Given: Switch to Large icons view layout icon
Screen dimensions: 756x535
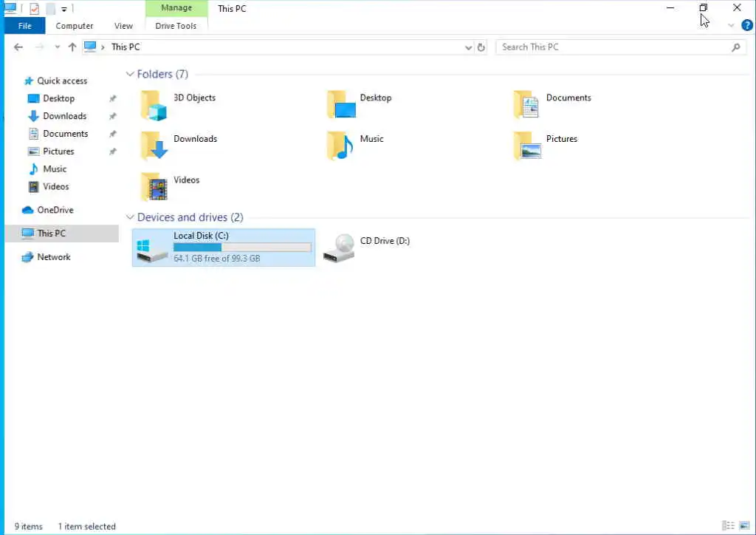Looking at the screenshot, I should (744, 525).
